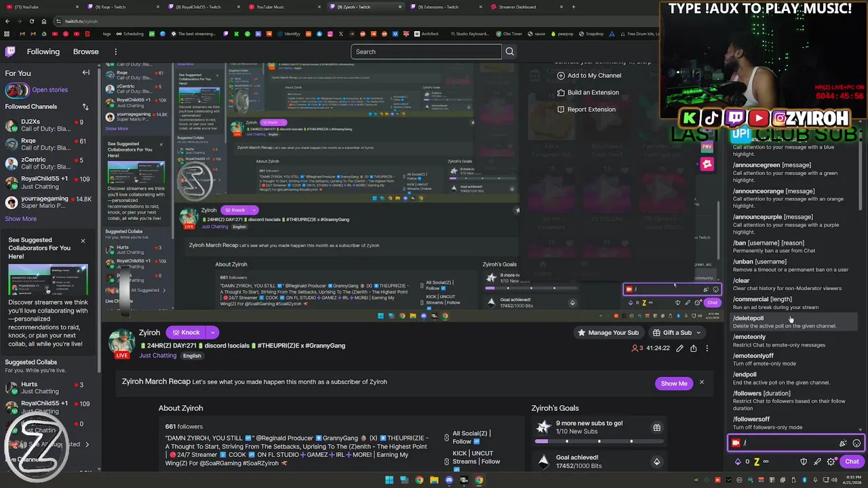This screenshot has width=868, height=488.
Task: Open the moderator shield tools
Action: pyautogui.click(x=804, y=462)
